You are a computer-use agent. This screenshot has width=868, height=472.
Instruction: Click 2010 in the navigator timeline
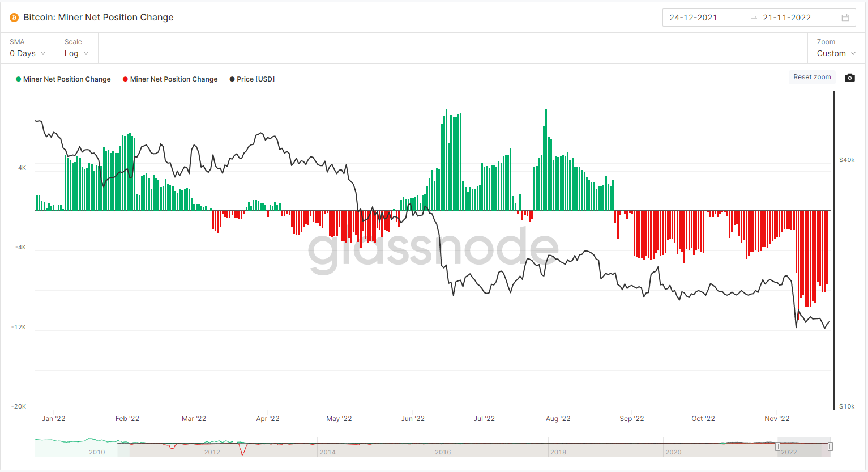[97, 452]
